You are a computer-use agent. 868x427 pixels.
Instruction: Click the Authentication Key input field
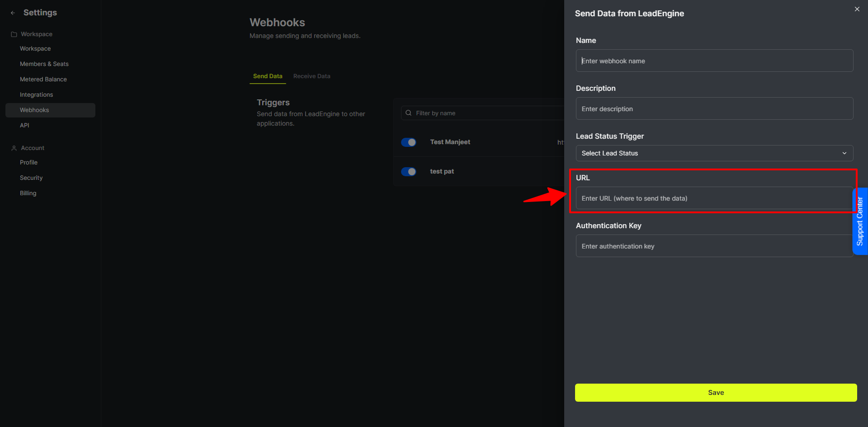tap(714, 246)
